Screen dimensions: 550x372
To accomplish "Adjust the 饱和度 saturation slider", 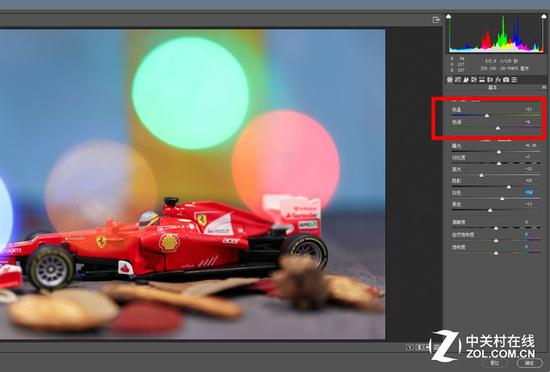I will (496, 253).
